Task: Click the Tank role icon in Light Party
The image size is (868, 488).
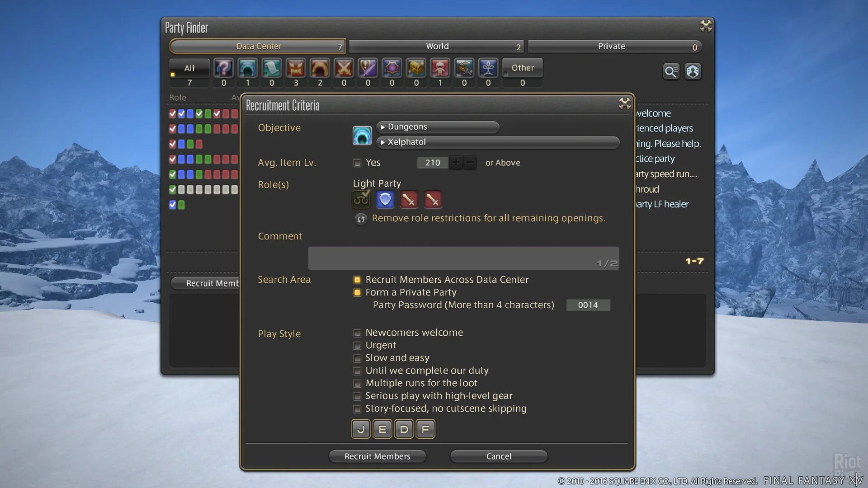Action: tap(387, 200)
